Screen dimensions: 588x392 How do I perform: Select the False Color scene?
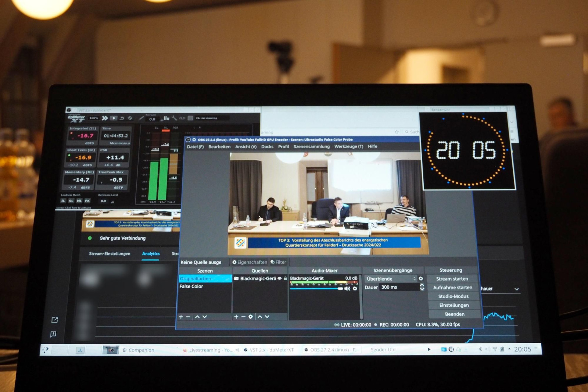point(191,286)
